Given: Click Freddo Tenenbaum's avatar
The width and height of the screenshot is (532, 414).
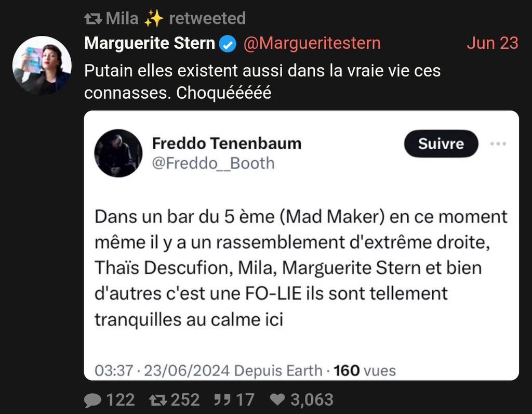Looking at the screenshot, I should pyautogui.click(x=118, y=153).
